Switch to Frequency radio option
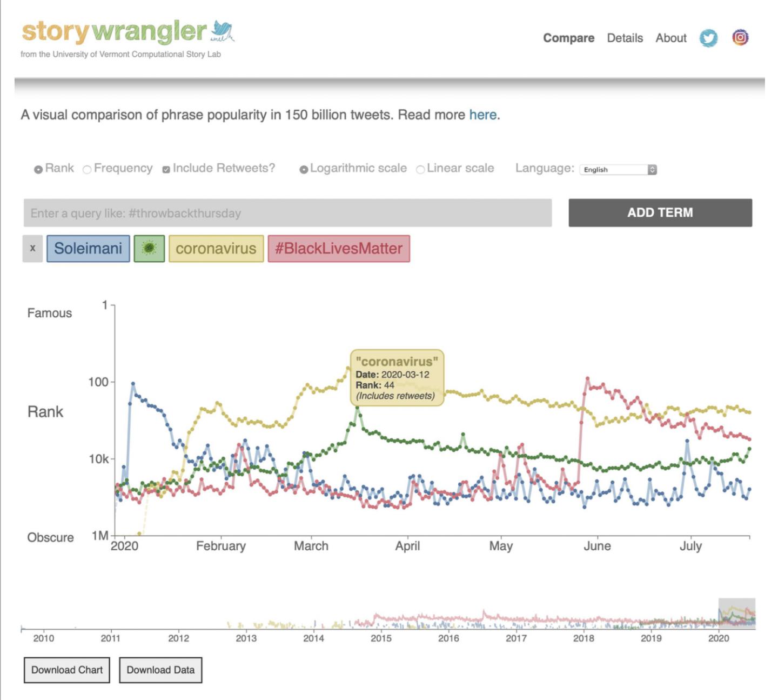Image resolution: width=778 pixels, height=700 pixels. click(87, 169)
